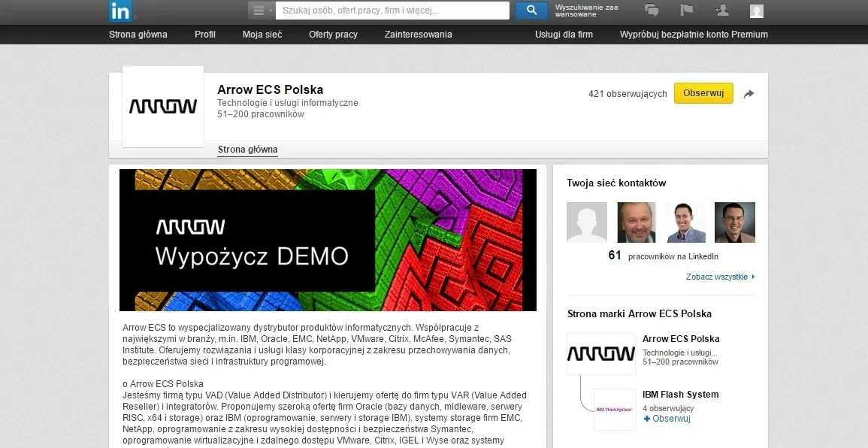Click the search people and jobs field

tap(392, 11)
